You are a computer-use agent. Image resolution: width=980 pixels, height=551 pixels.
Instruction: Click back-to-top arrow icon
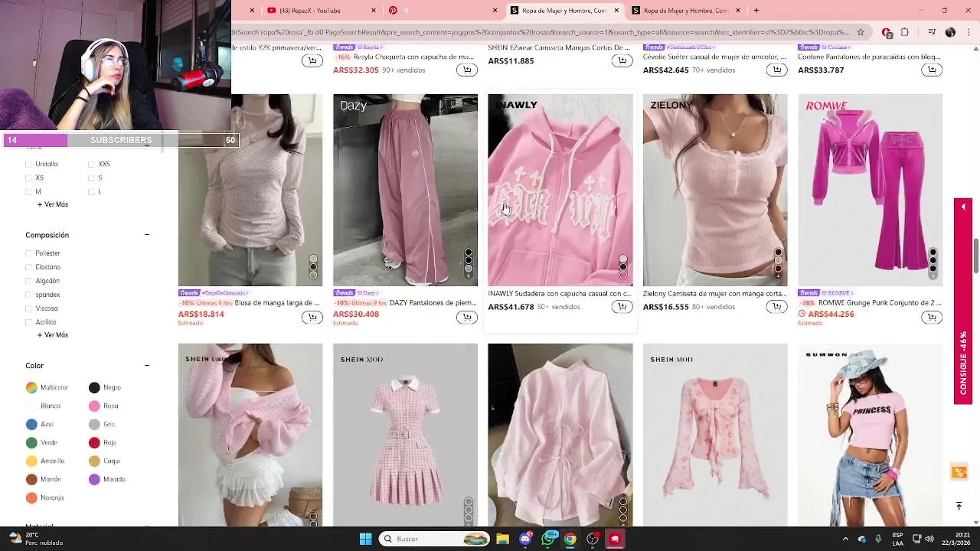pyautogui.click(x=959, y=506)
